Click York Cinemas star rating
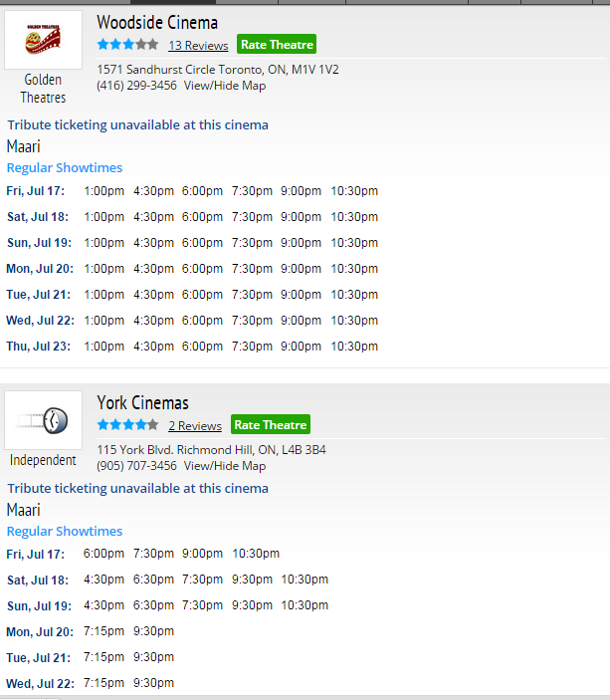The image size is (610, 700). [x=127, y=425]
